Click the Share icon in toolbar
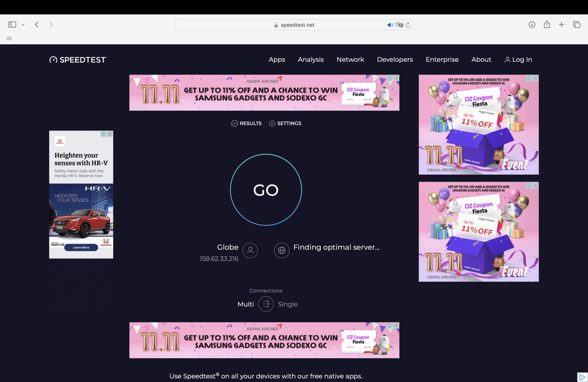 [x=547, y=25]
